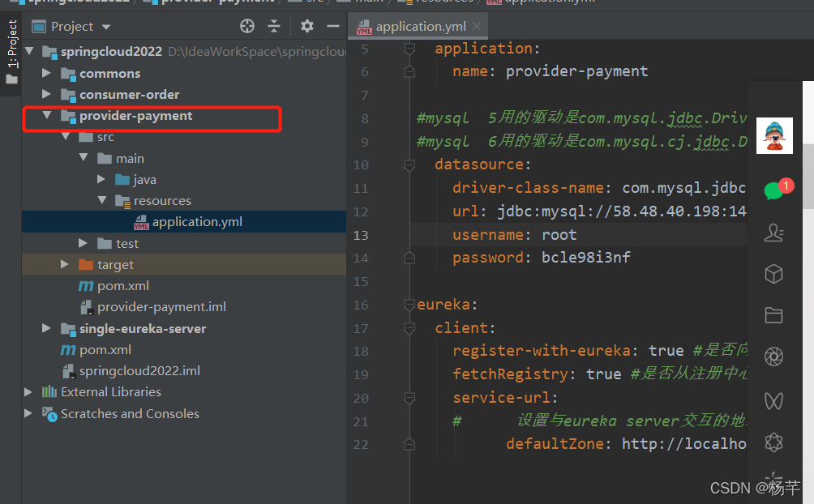Close the application.yml editor tab
Viewport: 814px width, 504px height.
coord(477,26)
